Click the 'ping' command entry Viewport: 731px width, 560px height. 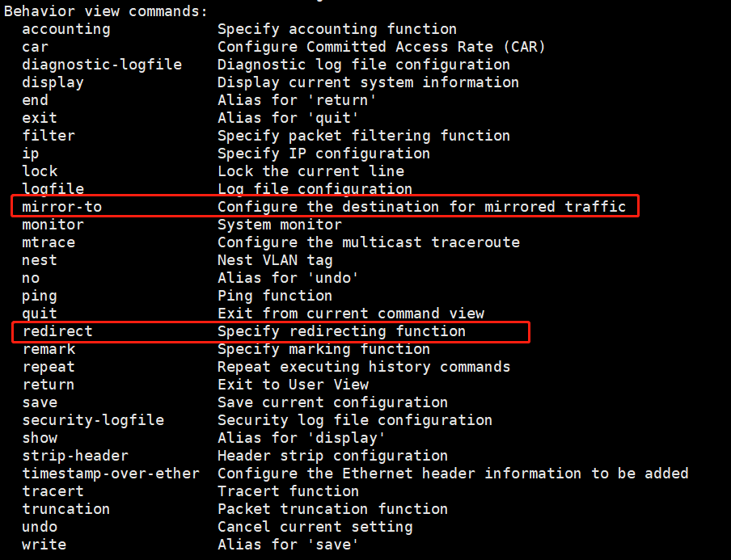pyautogui.click(x=40, y=296)
